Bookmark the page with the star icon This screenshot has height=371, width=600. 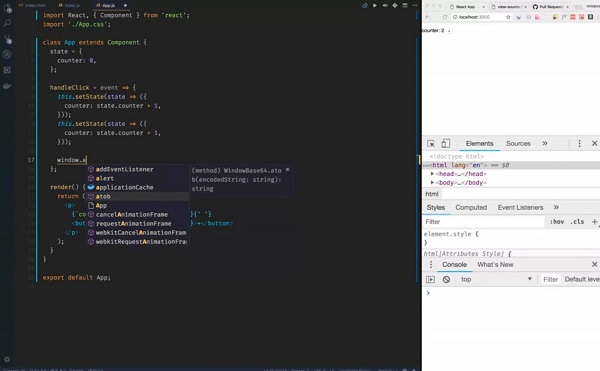(x=508, y=17)
